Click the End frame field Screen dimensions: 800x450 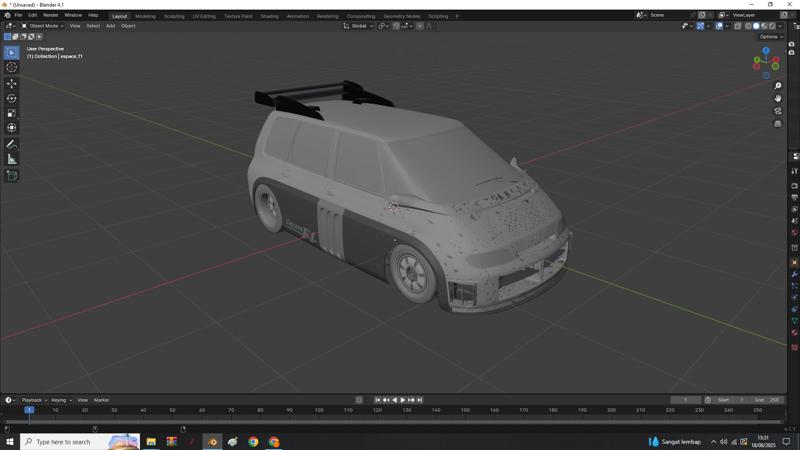coord(767,400)
